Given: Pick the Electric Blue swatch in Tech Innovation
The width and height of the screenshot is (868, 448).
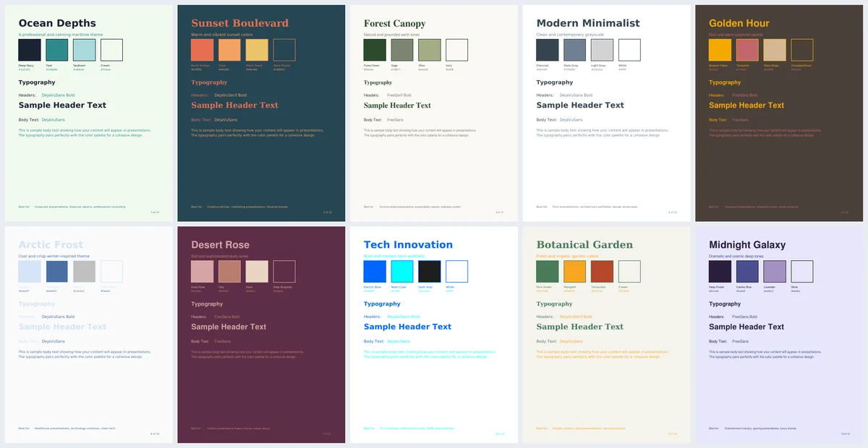Looking at the screenshot, I should click(375, 272).
